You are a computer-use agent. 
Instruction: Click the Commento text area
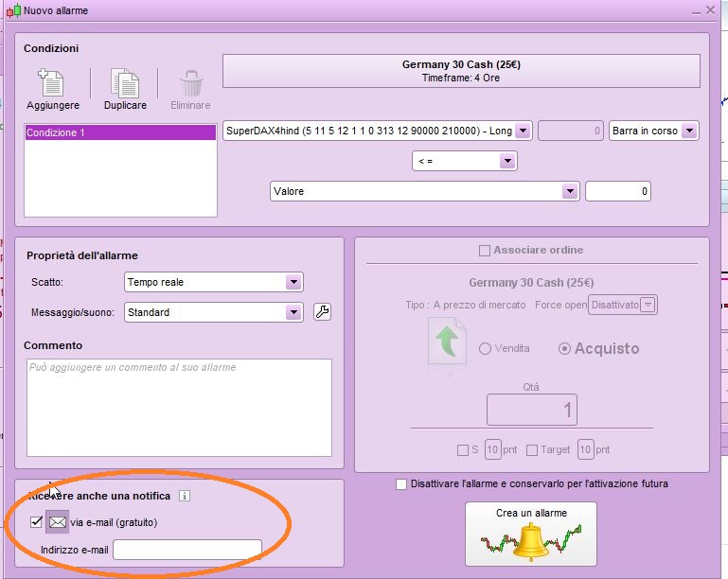(179, 408)
